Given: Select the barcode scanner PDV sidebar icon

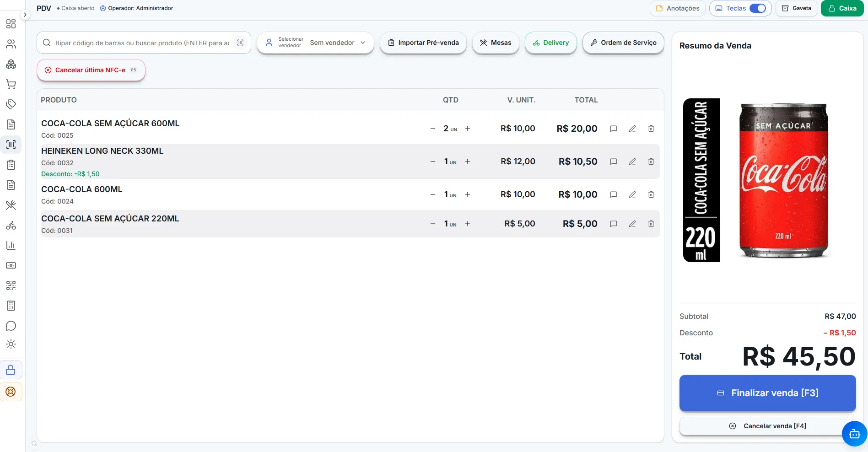Looking at the screenshot, I should pyautogui.click(x=11, y=145).
